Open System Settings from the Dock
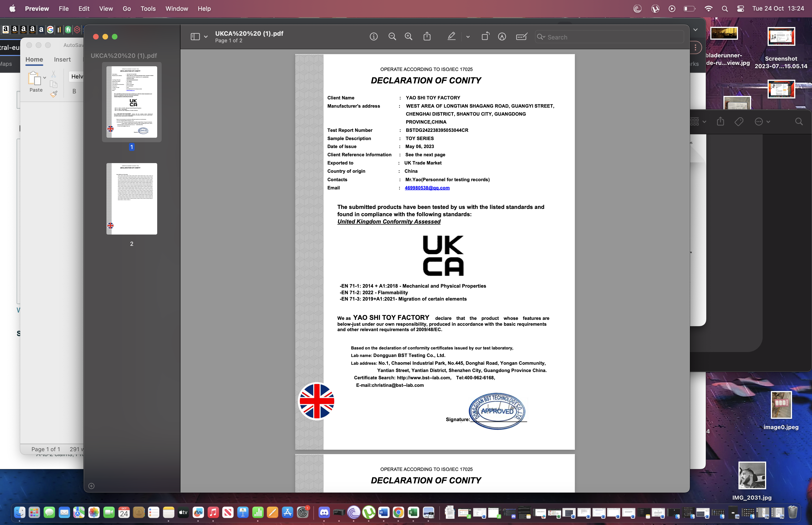Screen dimensions: 812x525 (303, 512)
